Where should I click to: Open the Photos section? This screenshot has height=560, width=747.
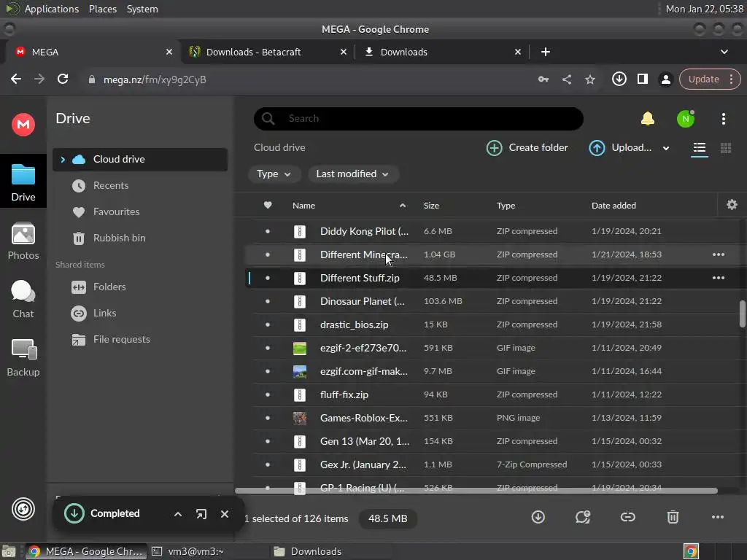23,241
